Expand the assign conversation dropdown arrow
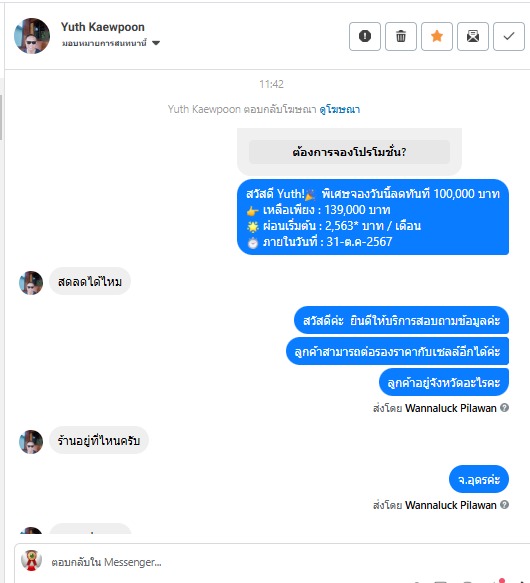The height and width of the screenshot is (583, 530). pyautogui.click(x=156, y=43)
